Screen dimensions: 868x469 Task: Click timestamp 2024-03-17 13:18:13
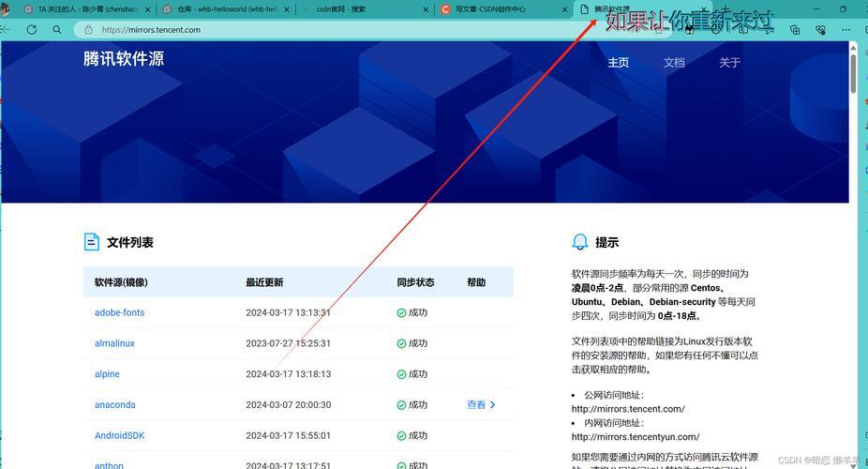tap(289, 374)
